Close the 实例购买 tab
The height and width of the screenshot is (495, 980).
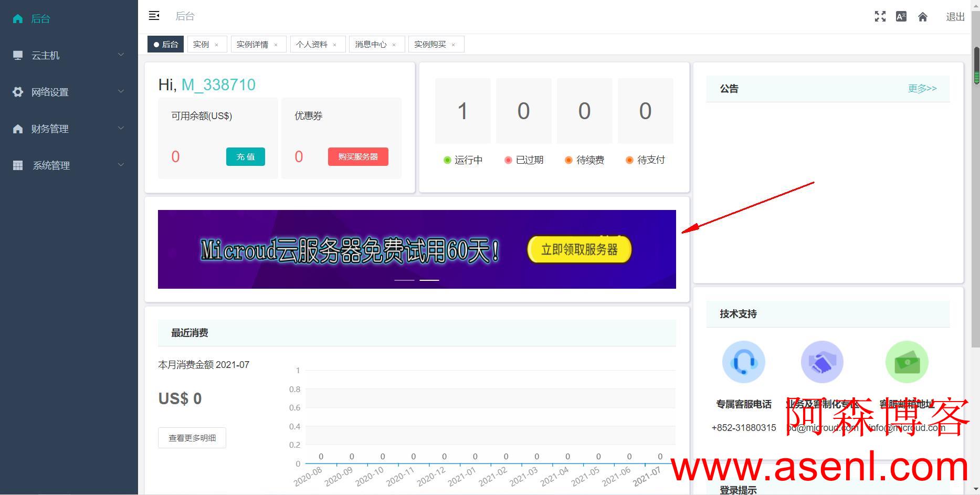tap(453, 45)
